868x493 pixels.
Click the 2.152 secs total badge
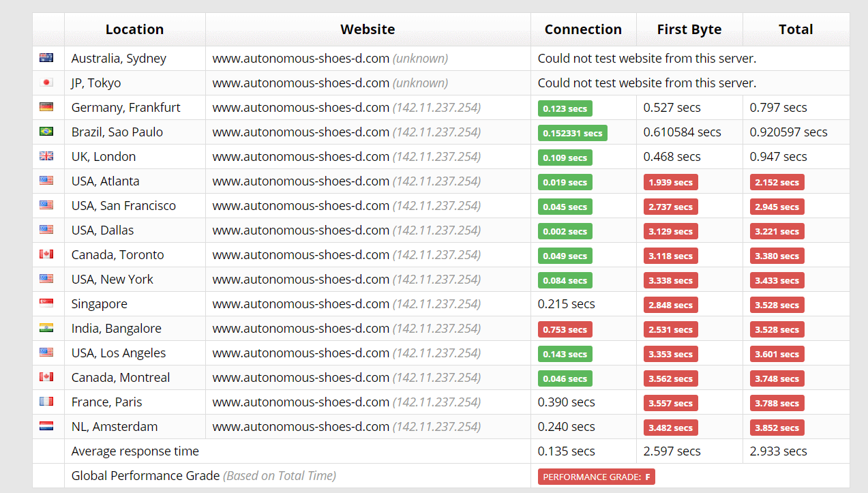click(777, 182)
